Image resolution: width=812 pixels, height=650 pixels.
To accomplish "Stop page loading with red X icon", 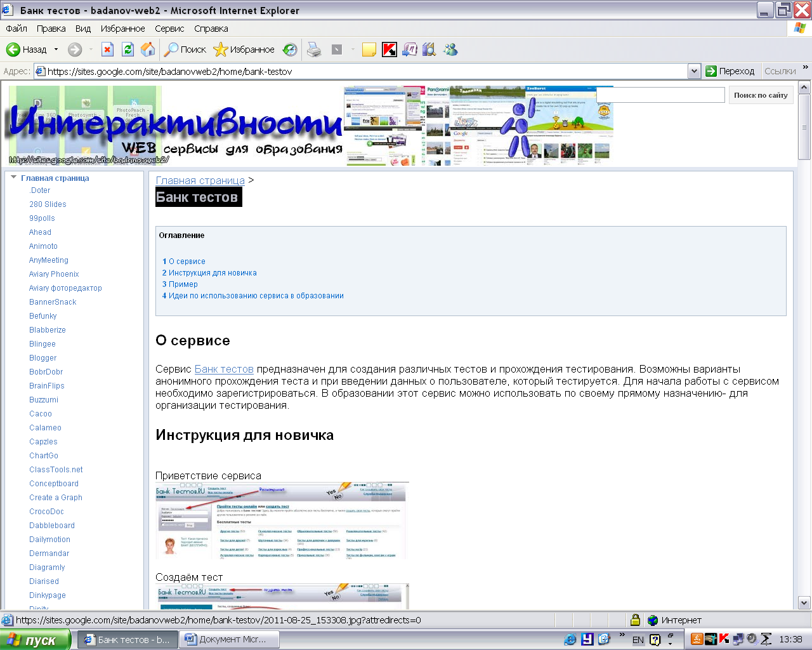I will pos(107,50).
